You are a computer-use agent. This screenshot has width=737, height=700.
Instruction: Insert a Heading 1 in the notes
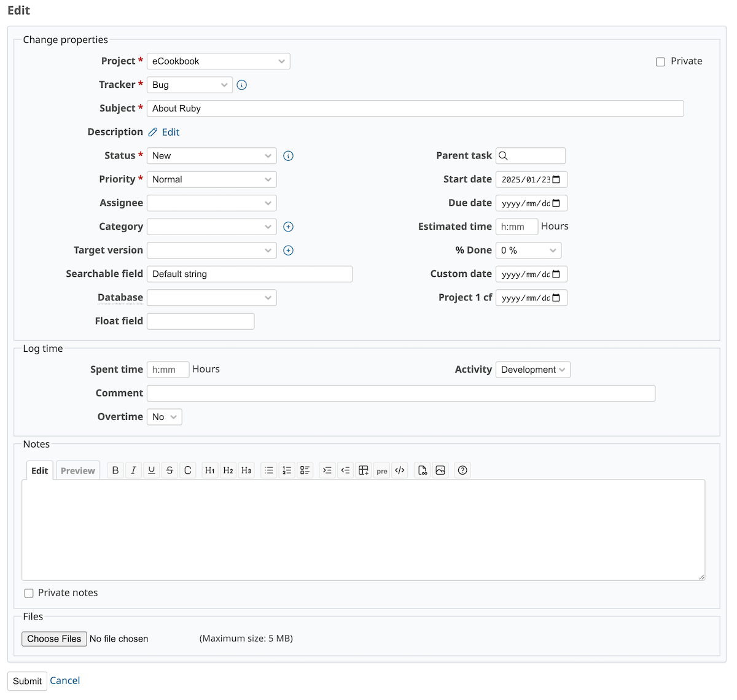pos(209,470)
